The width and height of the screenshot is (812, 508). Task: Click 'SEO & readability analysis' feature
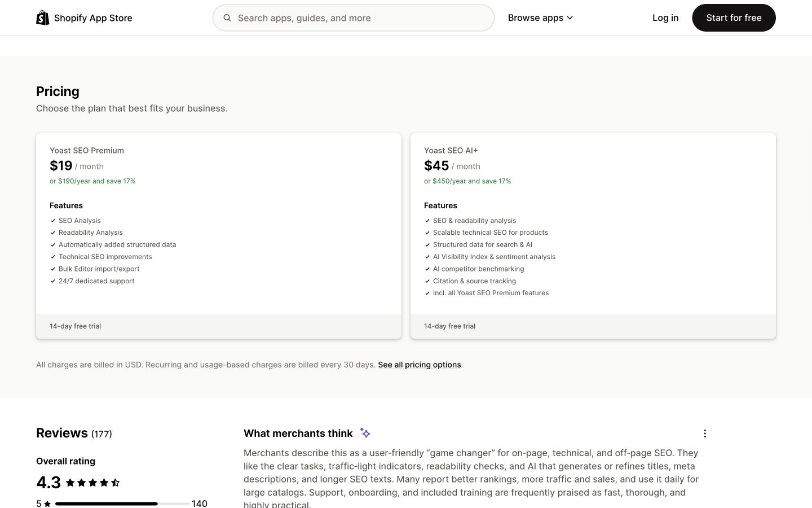click(x=475, y=221)
